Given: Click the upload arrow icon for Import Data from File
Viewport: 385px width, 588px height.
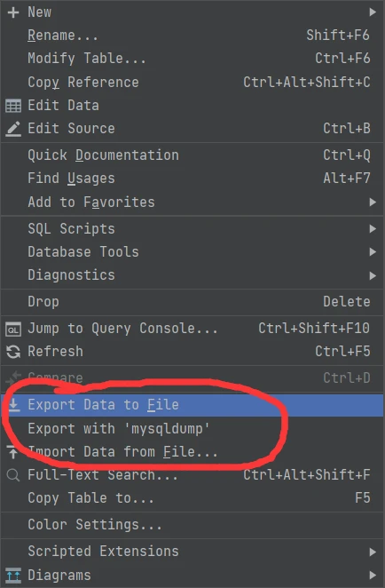Looking at the screenshot, I should 12,451.
